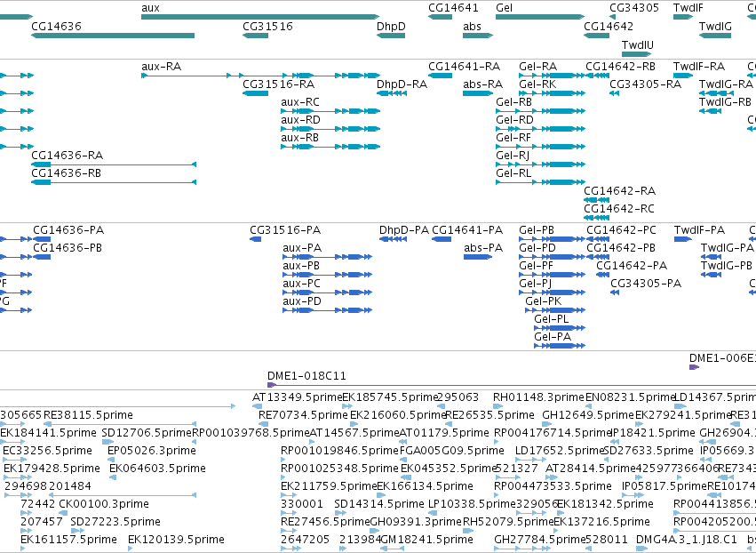Click the SD12706.5prime EST

(x=108, y=442)
